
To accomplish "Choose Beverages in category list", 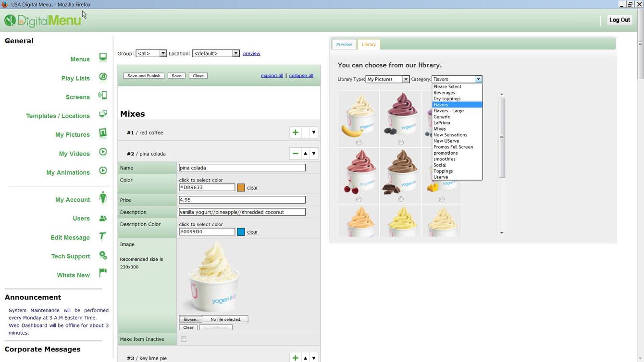I will [x=444, y=93].
